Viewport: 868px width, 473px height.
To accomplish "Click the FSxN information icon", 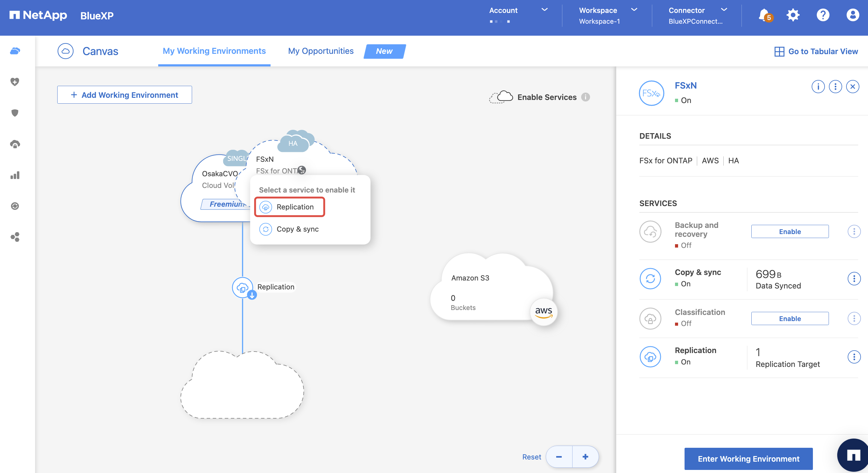I will [x=818, y=87].
